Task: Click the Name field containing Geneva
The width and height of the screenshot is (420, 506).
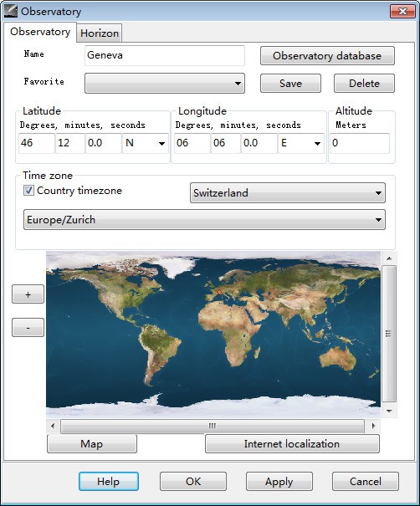Action: (x=165, y=55)
